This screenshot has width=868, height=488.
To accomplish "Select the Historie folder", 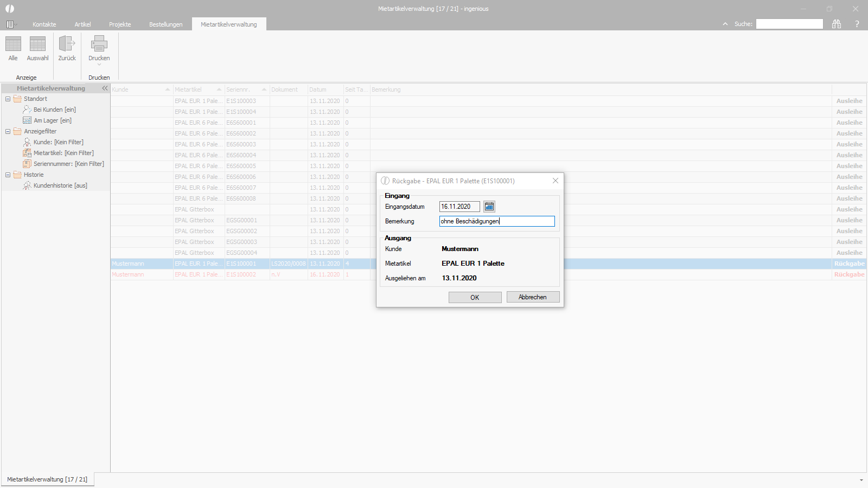I will [x=28, y=175].
